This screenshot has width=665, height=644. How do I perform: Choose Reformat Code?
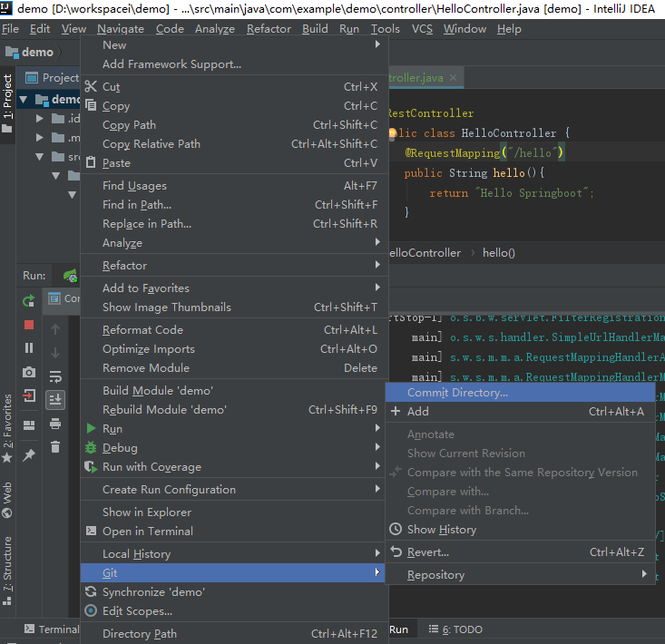235,330
